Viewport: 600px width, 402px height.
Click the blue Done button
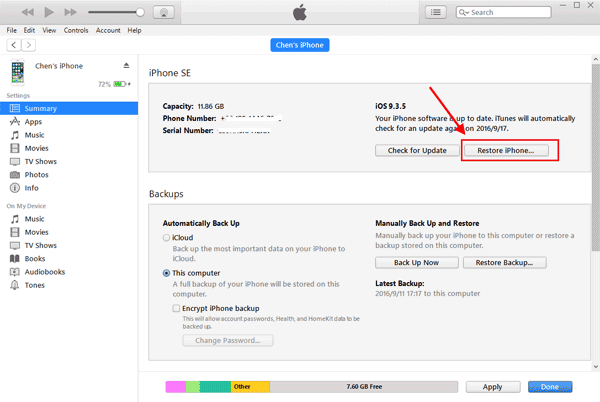(x=550, y=387)
